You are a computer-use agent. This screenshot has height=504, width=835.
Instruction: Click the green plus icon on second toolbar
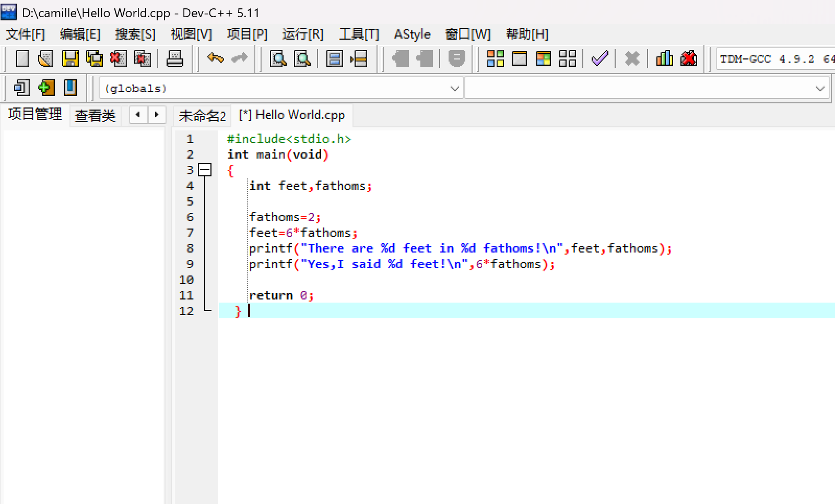point(46,88)
